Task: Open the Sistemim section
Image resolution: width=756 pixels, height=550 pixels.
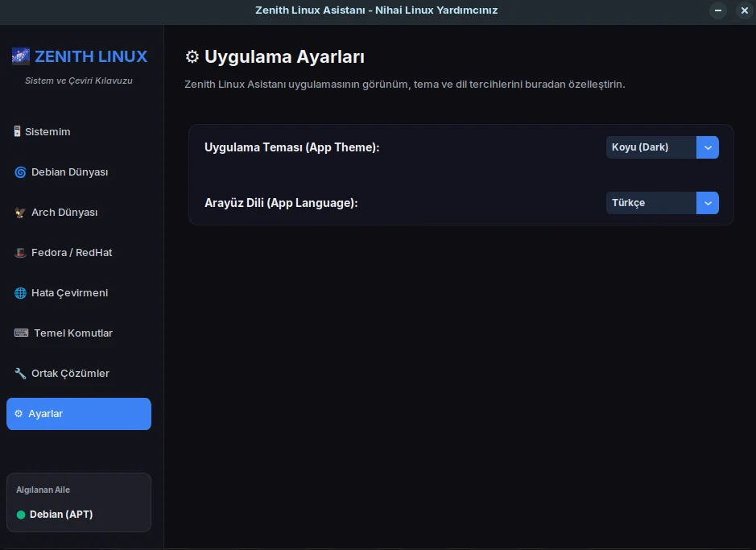Action: tap(79, 131)
